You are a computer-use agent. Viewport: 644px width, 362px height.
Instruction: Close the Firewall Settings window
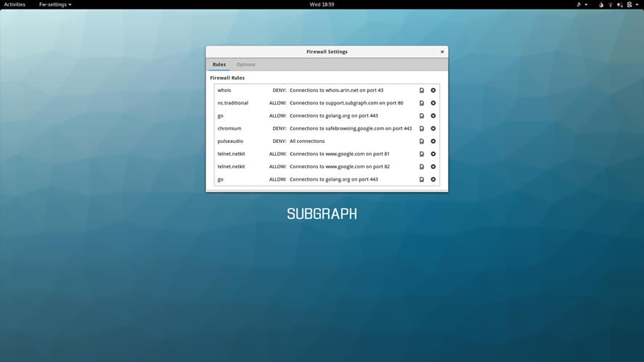442,52
